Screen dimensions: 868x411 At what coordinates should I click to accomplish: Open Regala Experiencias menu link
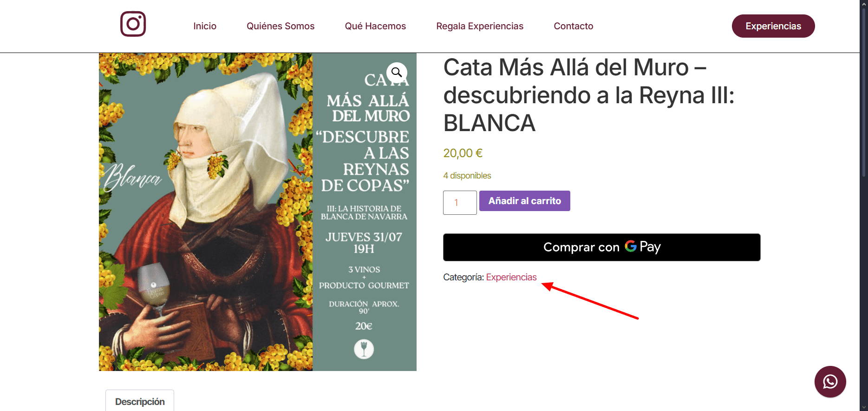[480, 26]
